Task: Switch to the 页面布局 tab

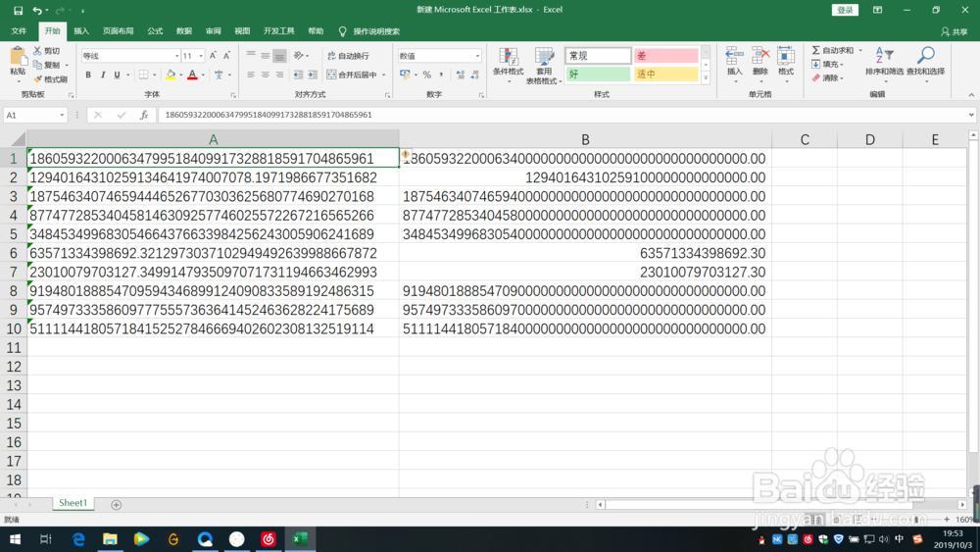Action: coord(119,31)
